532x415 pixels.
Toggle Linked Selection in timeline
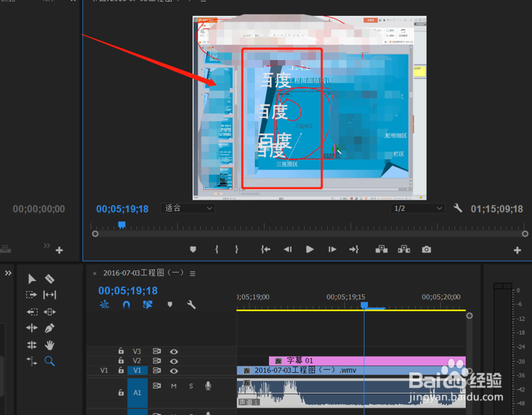coord(147,305)
